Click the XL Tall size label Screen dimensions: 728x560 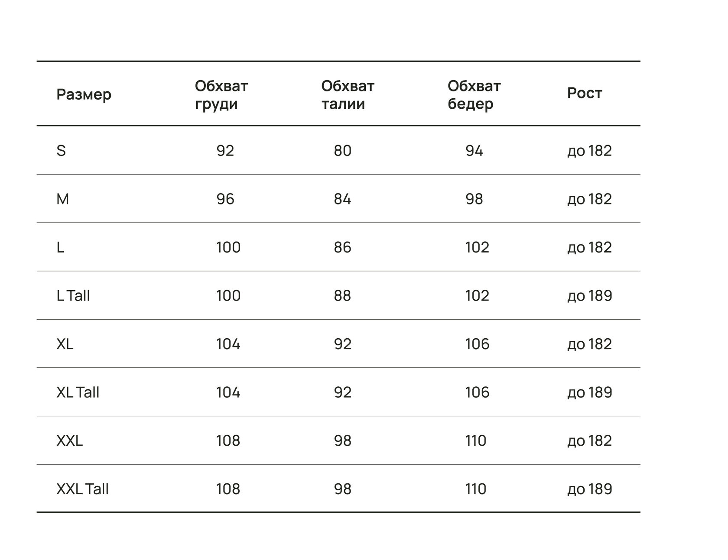pyautogui.click(x=78, y=392)
